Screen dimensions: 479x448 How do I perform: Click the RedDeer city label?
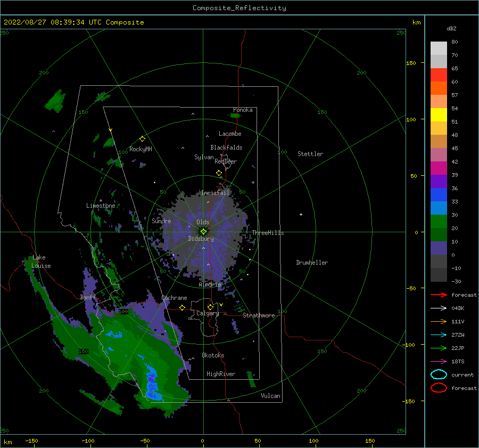coord(226,161)
